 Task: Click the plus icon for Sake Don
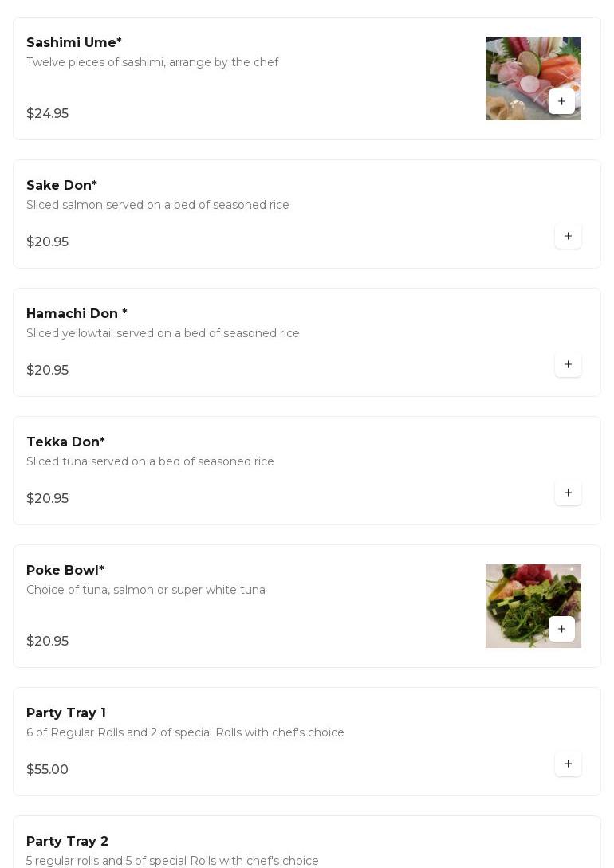(x=568, y=236)
